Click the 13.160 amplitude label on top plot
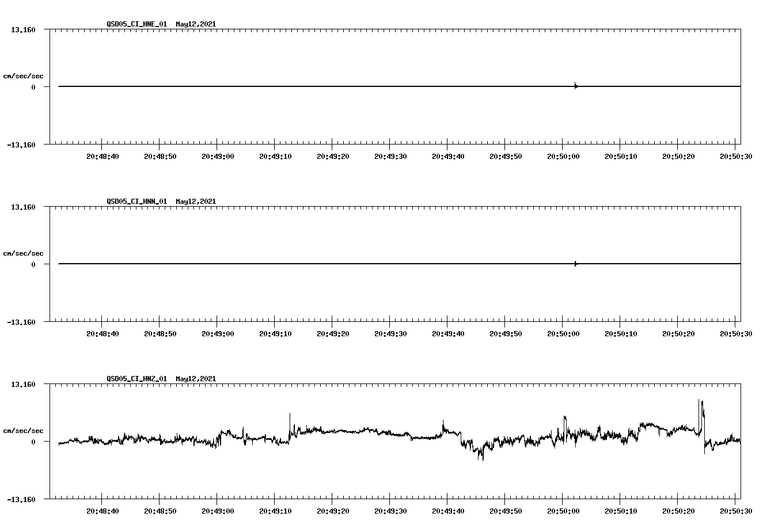Screen dimensions: 782x532 point(24,29)
